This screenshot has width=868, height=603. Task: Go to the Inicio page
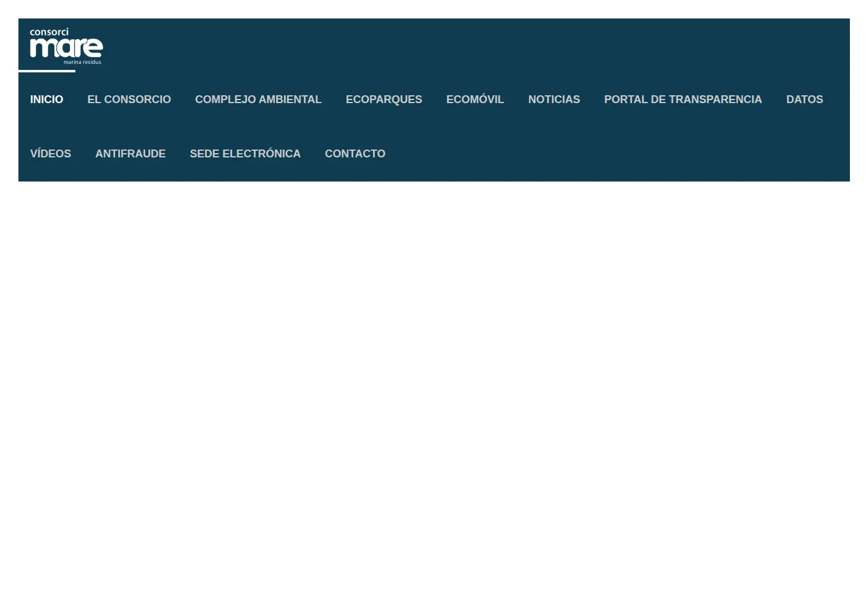[46, 99]
